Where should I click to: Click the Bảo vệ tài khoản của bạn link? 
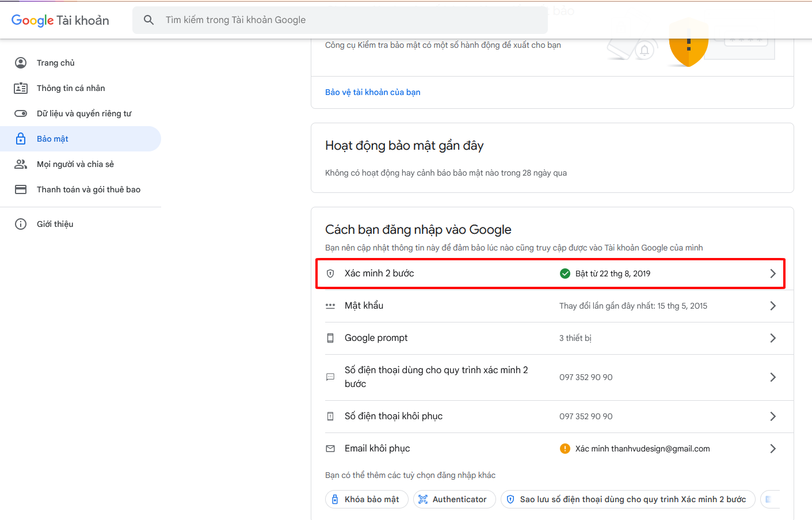pyautogui.click(x=372, y=92)
